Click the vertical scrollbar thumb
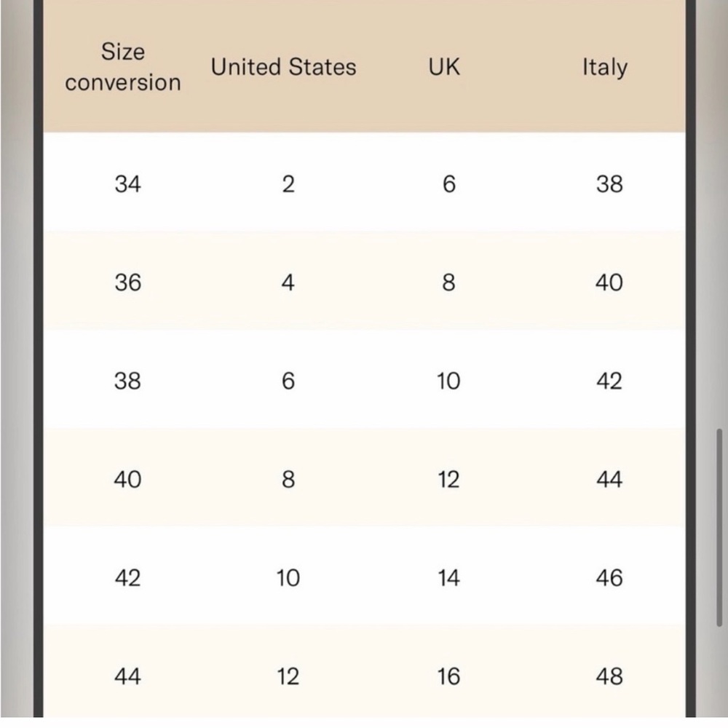The width and height of the screenshot is (728, 728). 719,528
